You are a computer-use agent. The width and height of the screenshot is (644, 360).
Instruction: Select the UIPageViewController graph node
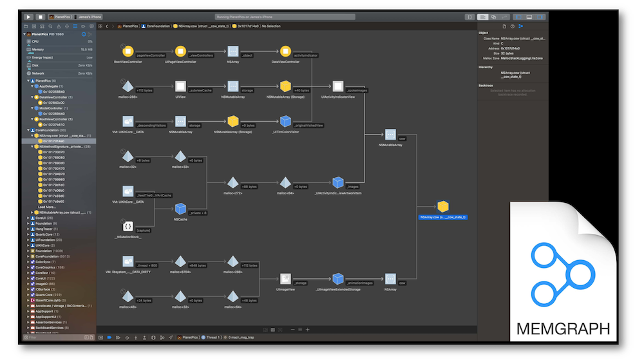tap(180, 52)
